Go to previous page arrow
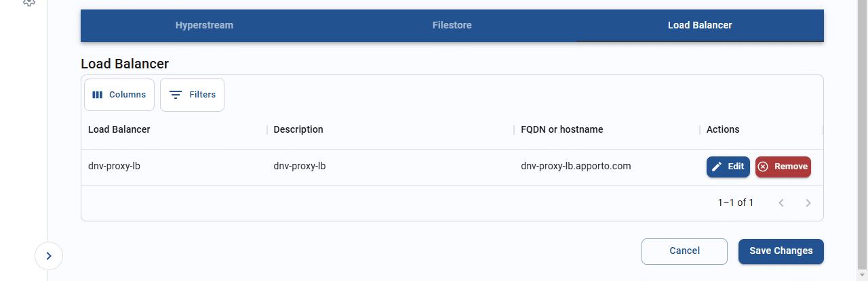868x281 pixels. pos(781,202)
